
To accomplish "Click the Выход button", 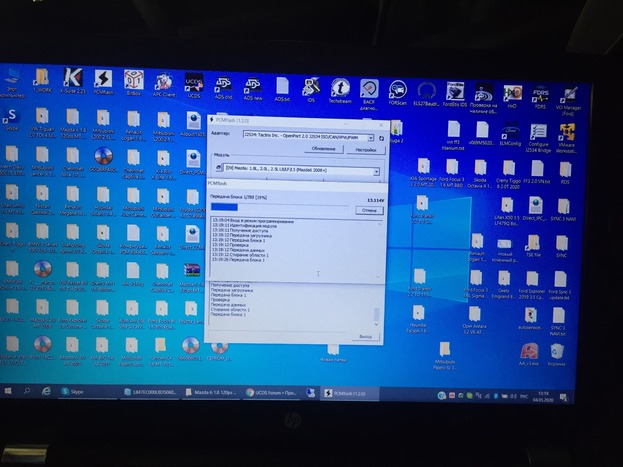I will (366, 337).
